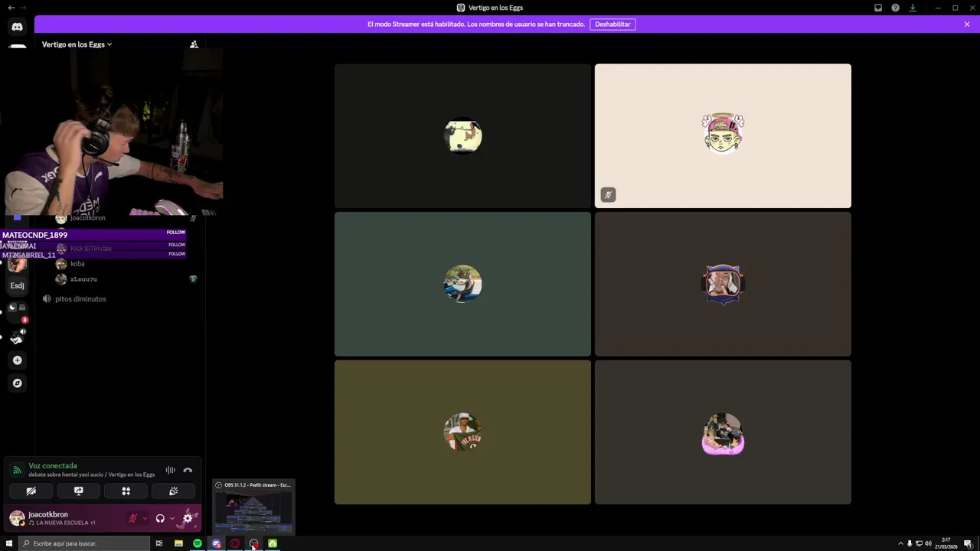Open the activities launcher button
This screenshot has height=551, width=980.
pos(126,491)
